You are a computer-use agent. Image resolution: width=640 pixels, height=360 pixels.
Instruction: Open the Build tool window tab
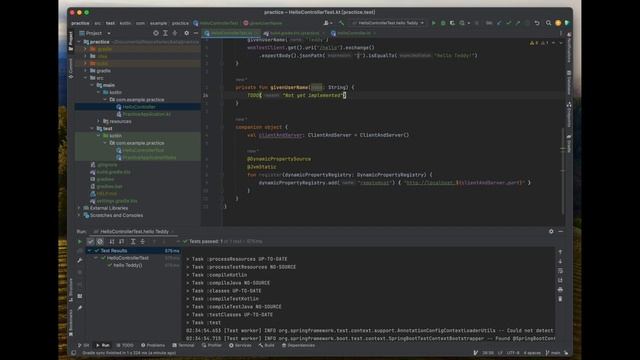point(267,345)
